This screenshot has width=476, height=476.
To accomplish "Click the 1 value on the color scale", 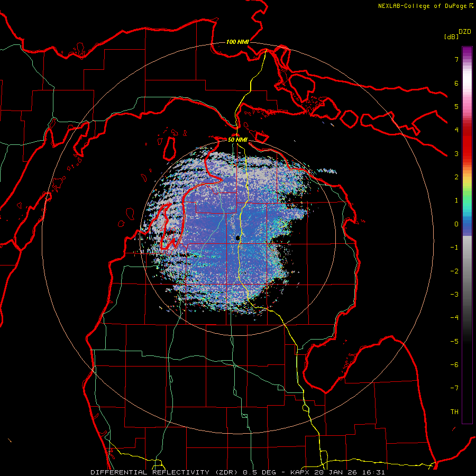I will [x=456, y=200].
